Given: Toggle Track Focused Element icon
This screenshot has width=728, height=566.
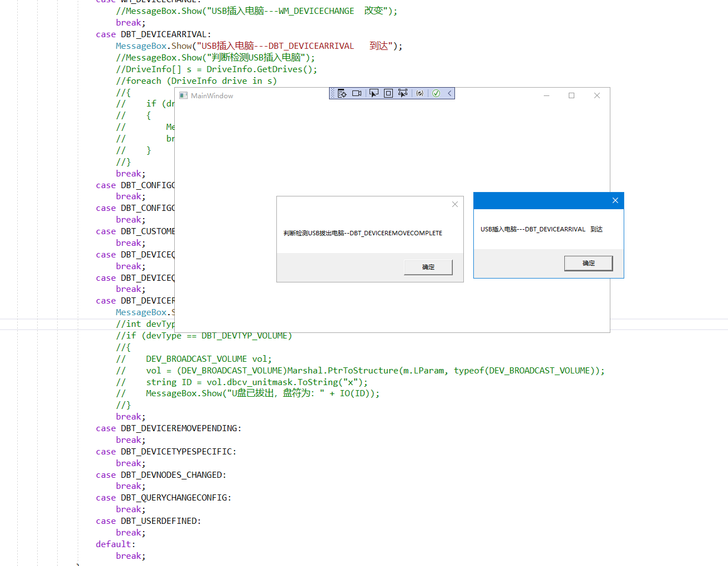Looking at the screenshot, I should coord(403,93).
